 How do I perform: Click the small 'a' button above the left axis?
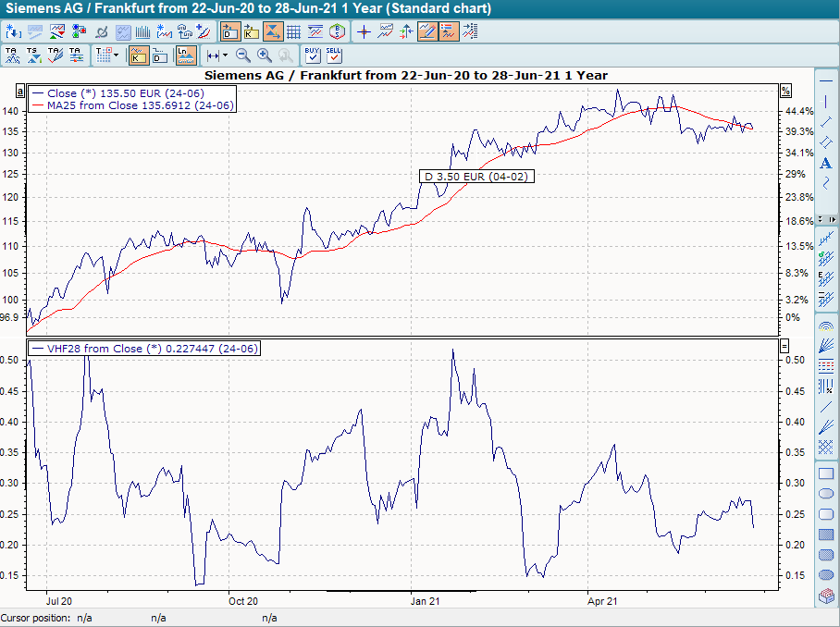[x=20, y=90]
